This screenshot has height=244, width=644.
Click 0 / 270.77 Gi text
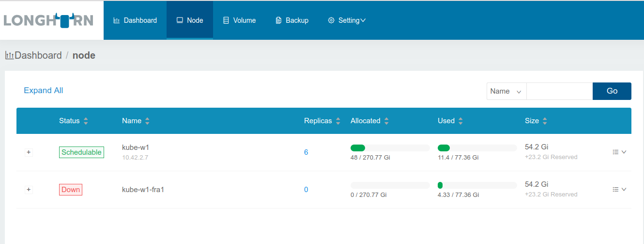(x=368, y=195)
